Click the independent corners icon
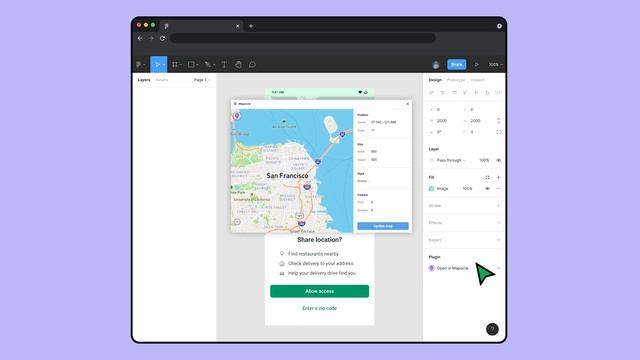The height and width of the screenshot is (360, 640). 498,132
